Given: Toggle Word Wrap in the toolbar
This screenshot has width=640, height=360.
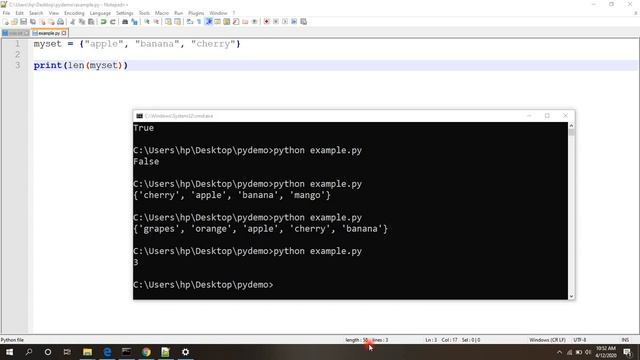Looking at the screenshot, I should click(190, 22).
